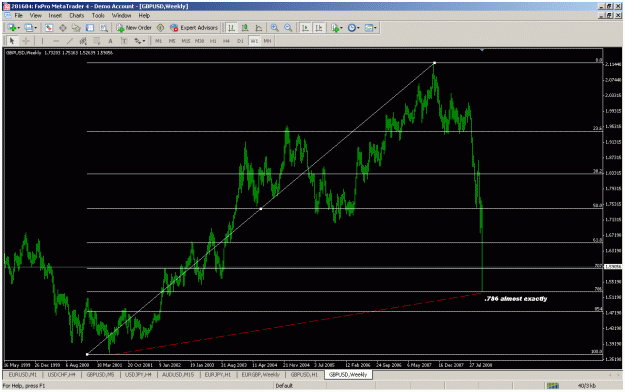Open the New Chart icon
Viewport: 625px width, 392px height.
[x=12, y=28]
